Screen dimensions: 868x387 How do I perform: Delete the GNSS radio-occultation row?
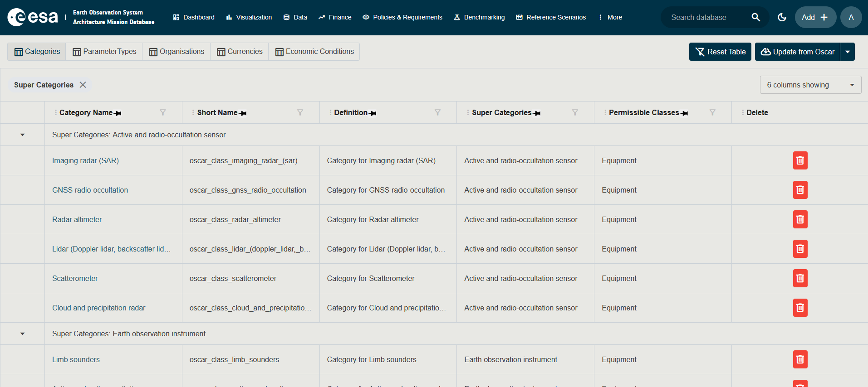[800, 190]
